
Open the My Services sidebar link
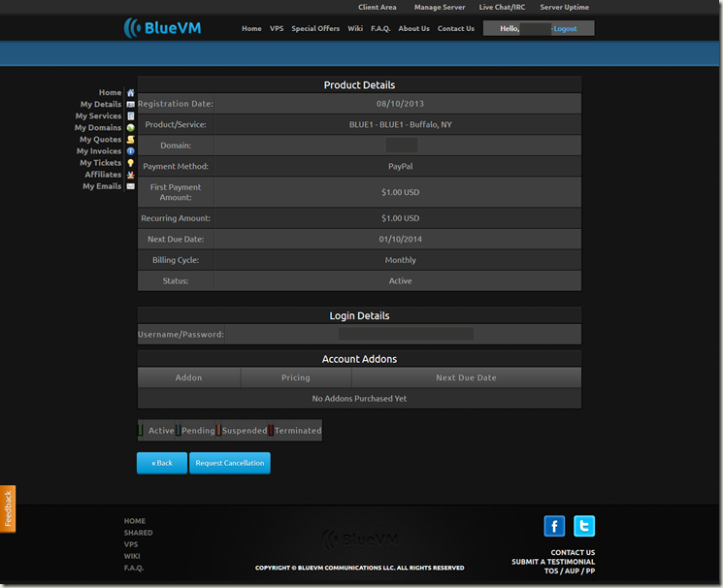click(98, 116)
